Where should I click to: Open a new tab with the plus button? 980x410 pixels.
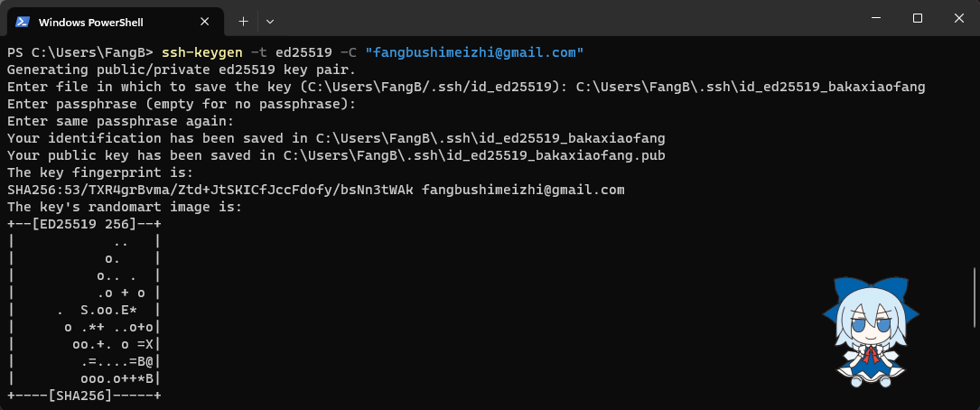pyautogui.click(x=243, y=20)
